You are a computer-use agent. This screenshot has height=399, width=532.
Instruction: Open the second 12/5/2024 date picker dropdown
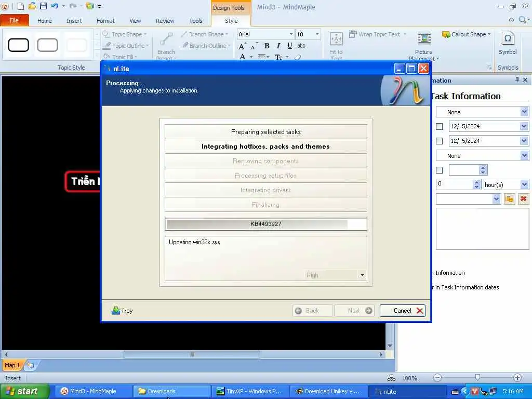[524, 141]
